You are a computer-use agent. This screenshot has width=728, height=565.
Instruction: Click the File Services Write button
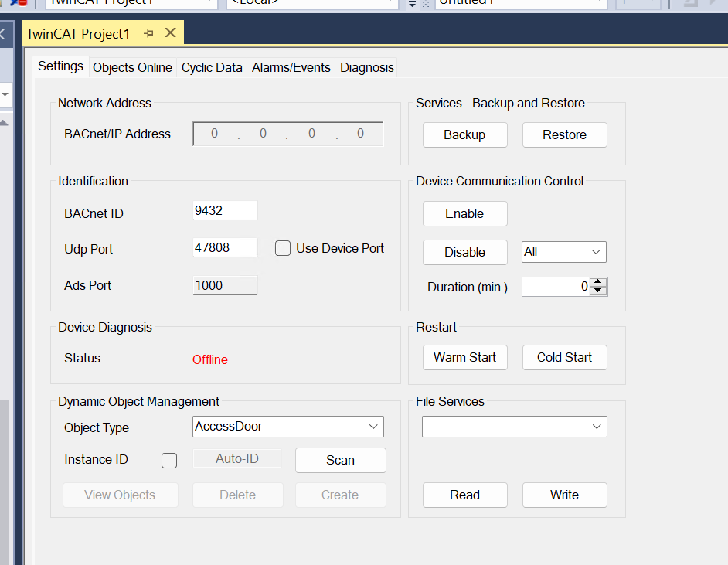tap(565, 495)
